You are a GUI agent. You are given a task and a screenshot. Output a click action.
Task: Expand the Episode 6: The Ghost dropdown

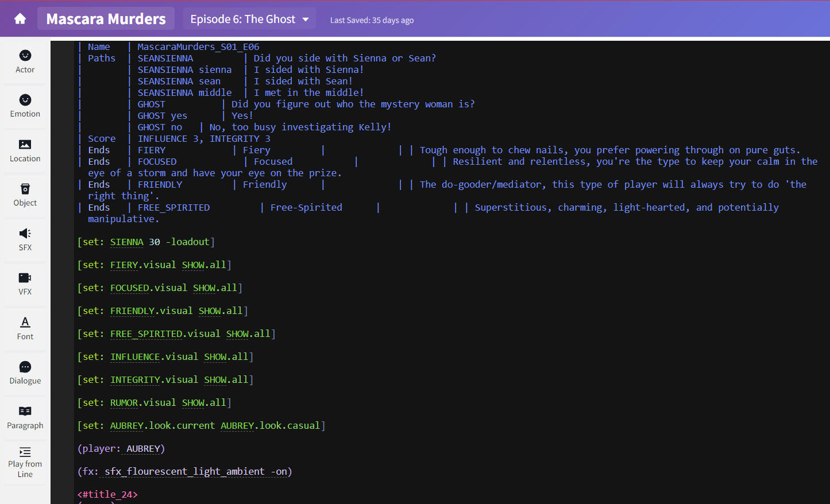pos(243,19)
